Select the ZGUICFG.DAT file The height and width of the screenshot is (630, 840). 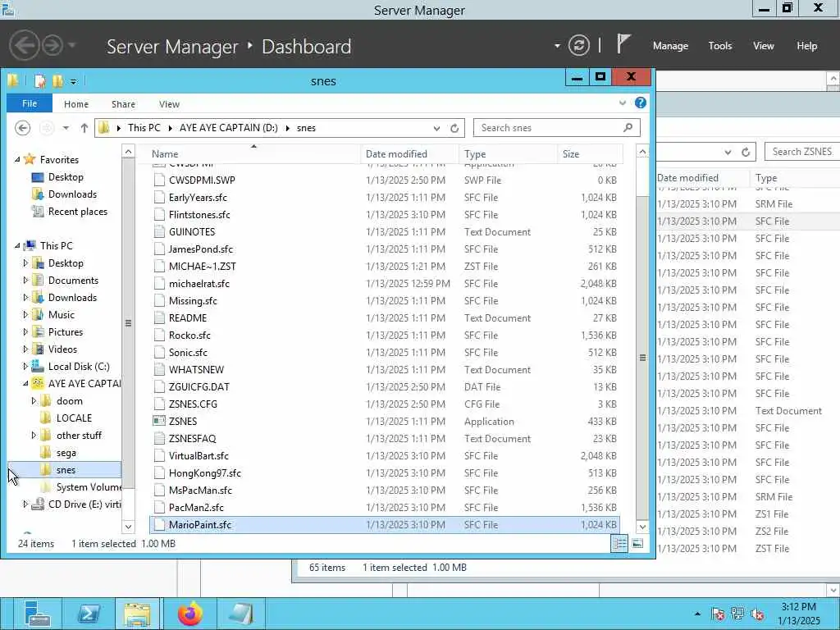(199, 387)
